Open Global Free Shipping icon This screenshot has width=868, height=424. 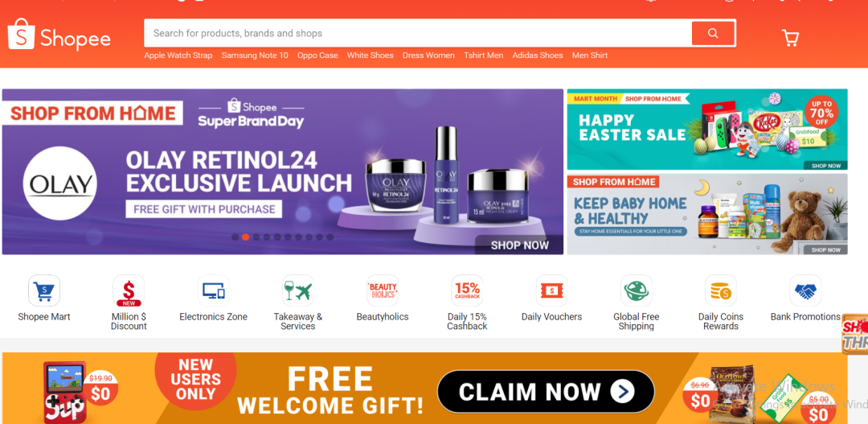(x=636, y=290)
